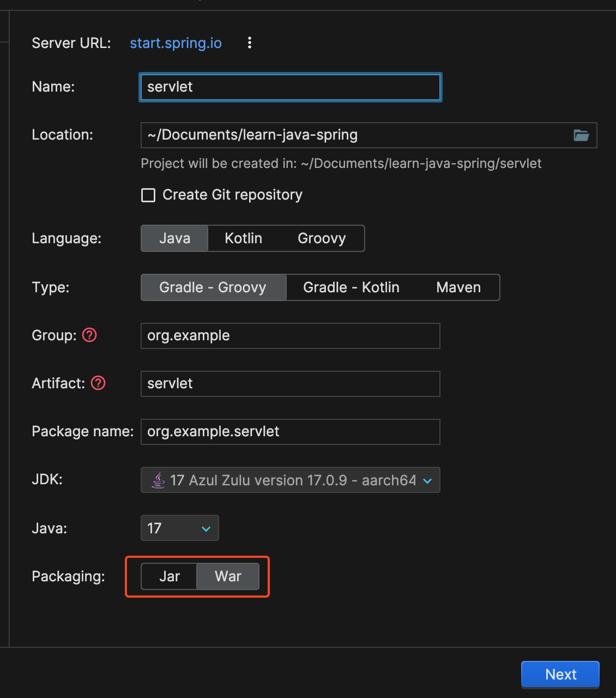This screenshot has width=616, height=698.
Task: Click the Artifact help question mark icon
Action: [98, 383]
